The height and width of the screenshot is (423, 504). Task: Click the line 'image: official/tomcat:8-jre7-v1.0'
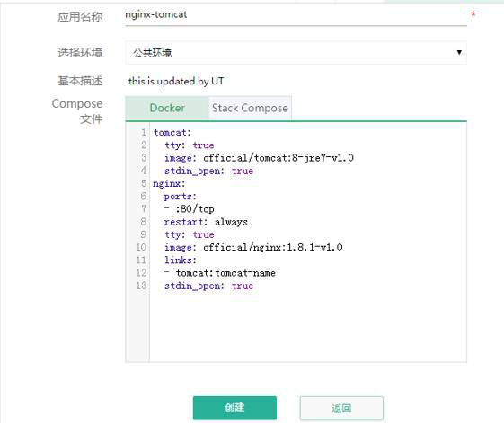259,158
